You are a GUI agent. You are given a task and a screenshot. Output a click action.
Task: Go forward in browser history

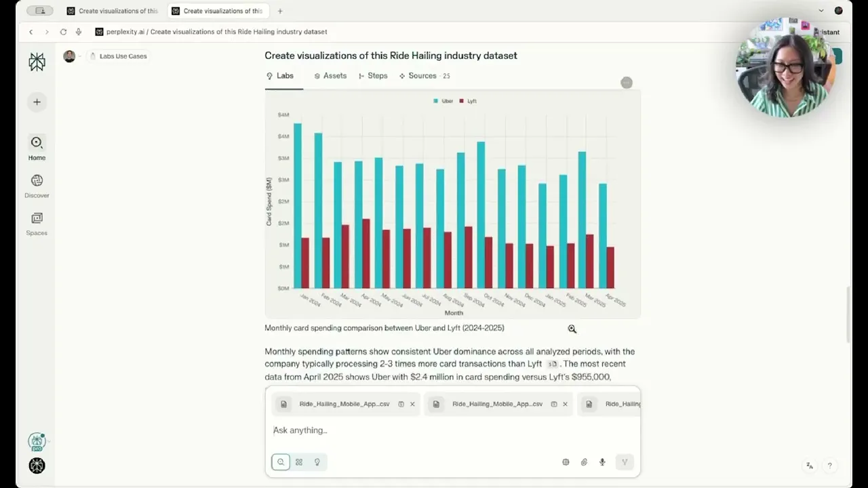coord(47,32)
